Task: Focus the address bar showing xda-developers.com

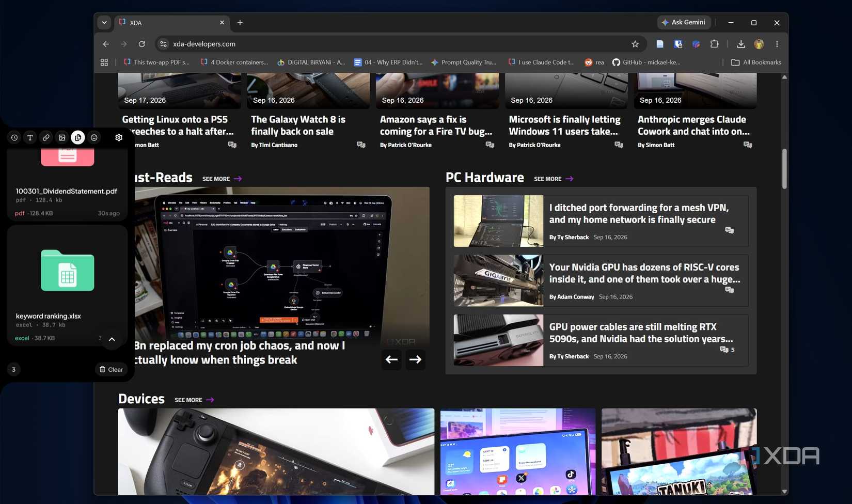Action: (x=400, y=44)
